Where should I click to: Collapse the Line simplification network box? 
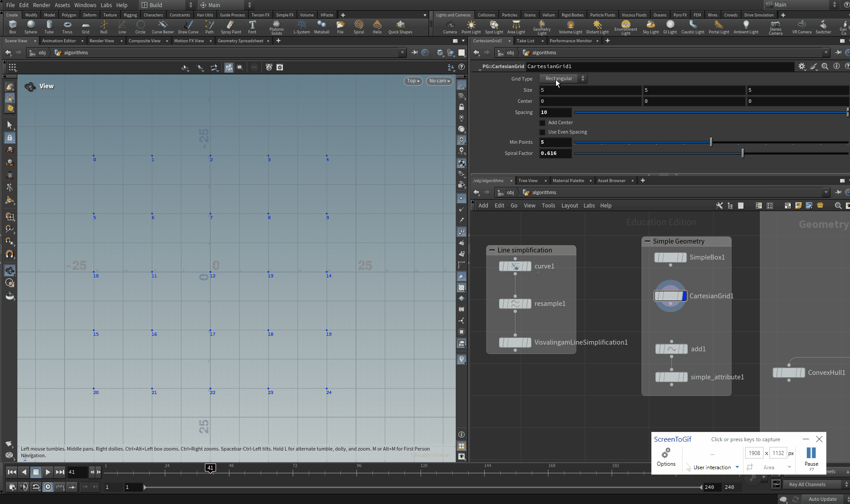pyautogui.click(x=492, y=250)
